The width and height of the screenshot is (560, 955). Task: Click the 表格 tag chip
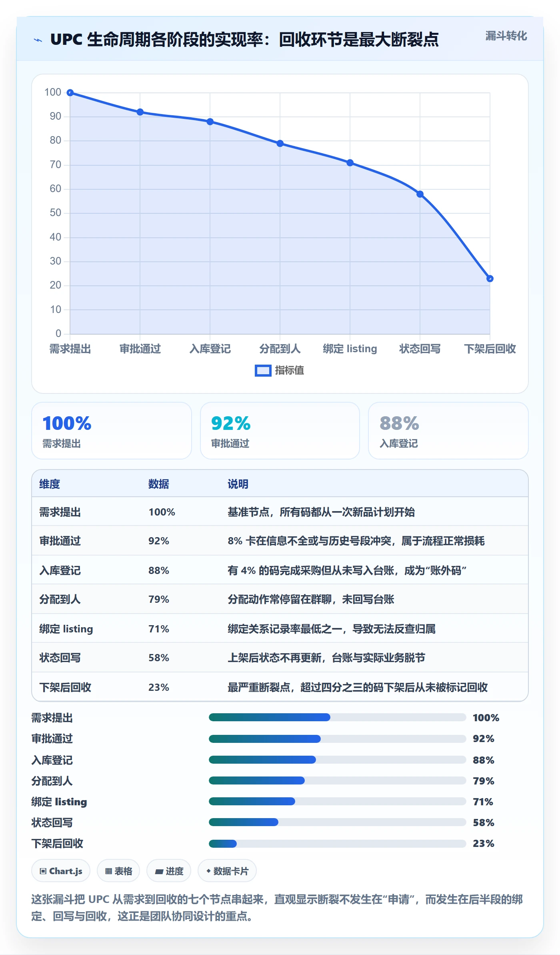click(118, 871)
